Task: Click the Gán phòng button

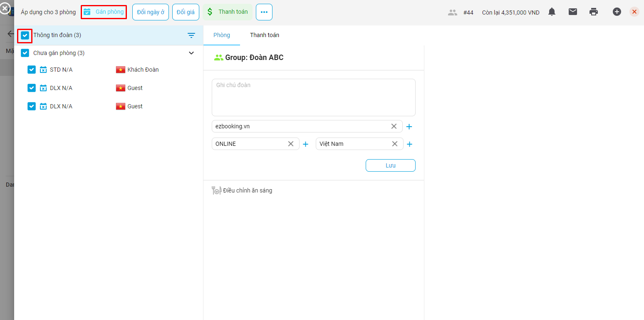Action: 104,12
